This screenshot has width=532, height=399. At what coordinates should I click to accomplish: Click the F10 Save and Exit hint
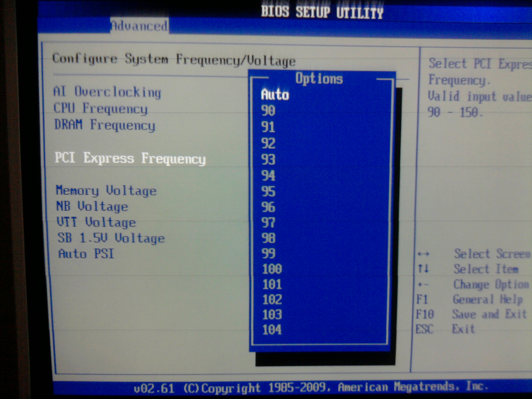471,314
